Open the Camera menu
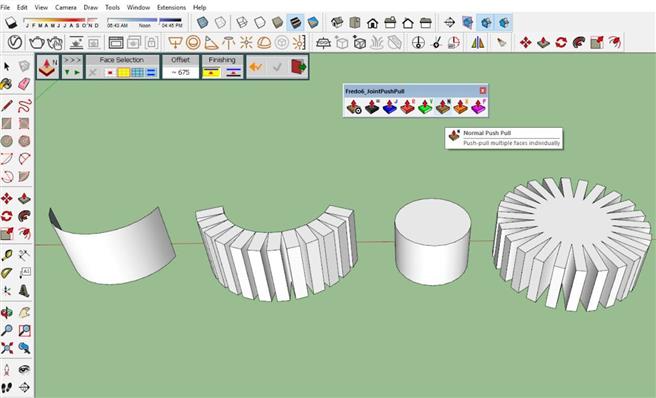 coord(65,7)
